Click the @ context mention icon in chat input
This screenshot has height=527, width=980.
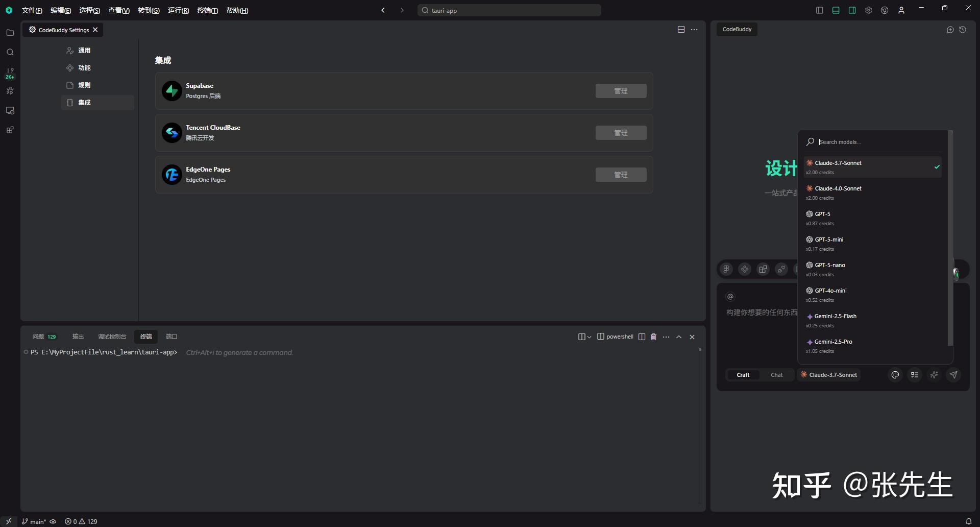730,296
